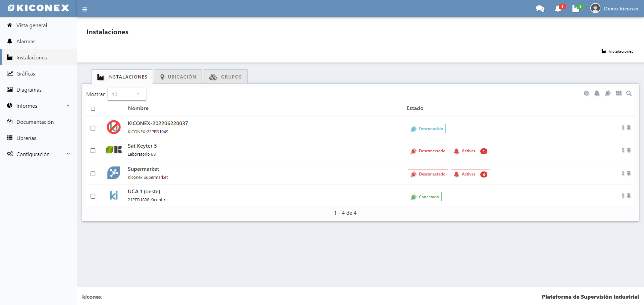The image size is (644, 305).
Task: Pin the UCA 1 (oeste) installation
Action: coord(629,196)
